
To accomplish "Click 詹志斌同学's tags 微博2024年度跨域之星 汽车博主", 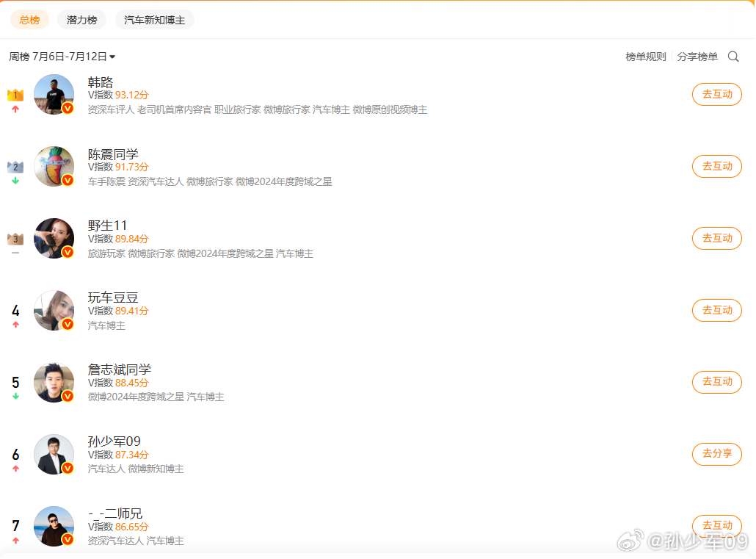I will point(156,397).
